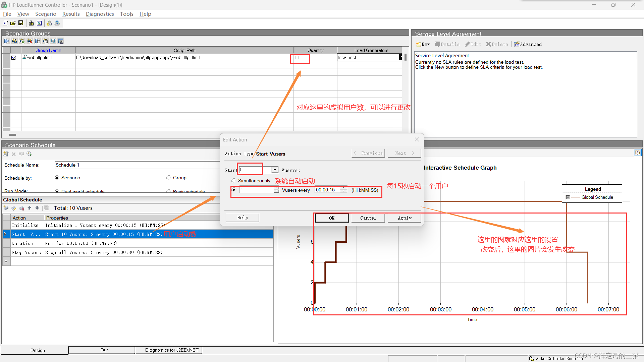This screenshot has height=362, width=644.
Task: Switch to the Run tab
Action: point(104,350)
